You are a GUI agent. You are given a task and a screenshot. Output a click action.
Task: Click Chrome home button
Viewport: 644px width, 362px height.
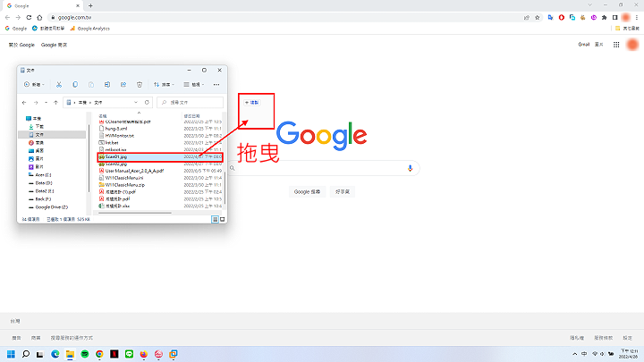tap(39, 18)
